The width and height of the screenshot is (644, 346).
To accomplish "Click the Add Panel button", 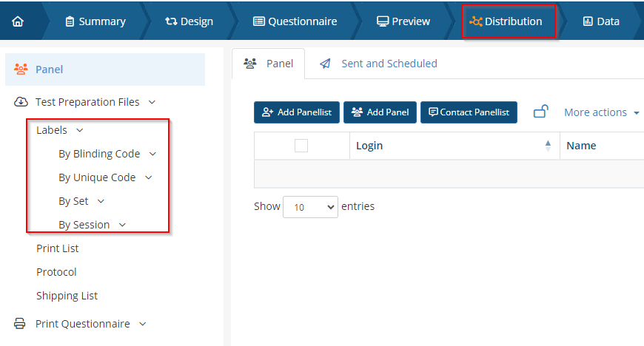I will pyautogui.click(x=380, y=112).
